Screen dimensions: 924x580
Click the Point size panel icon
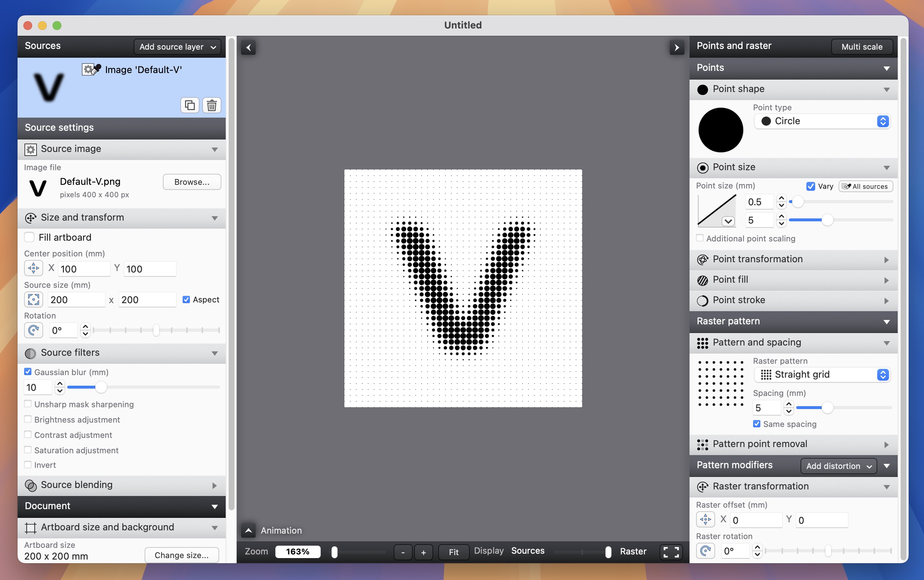tap(703, 167)
